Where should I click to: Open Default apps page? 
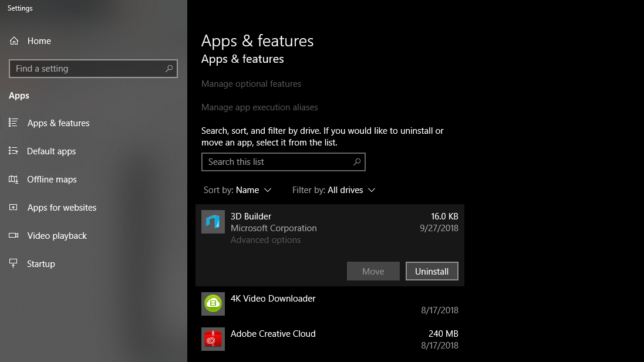point(51,151)
